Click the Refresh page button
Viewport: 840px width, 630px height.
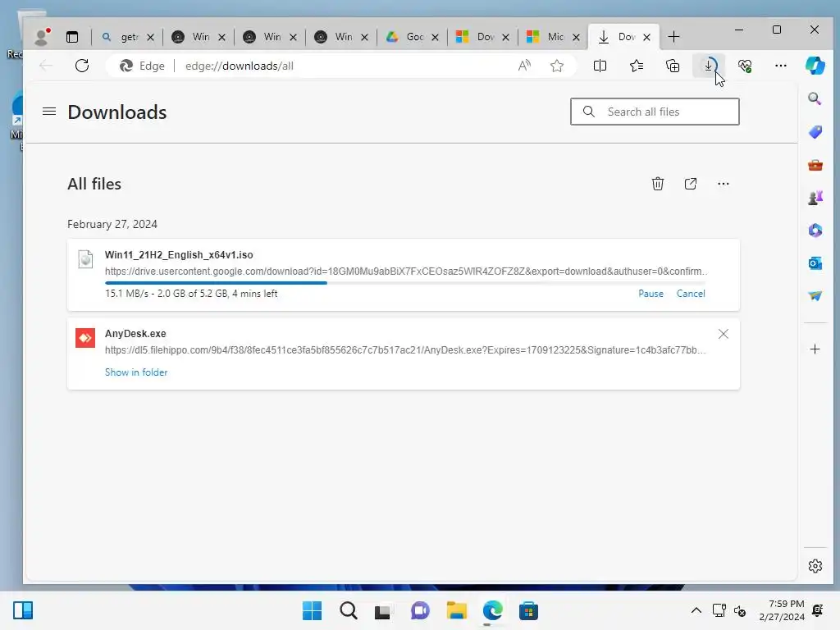(x=82, y=66)
